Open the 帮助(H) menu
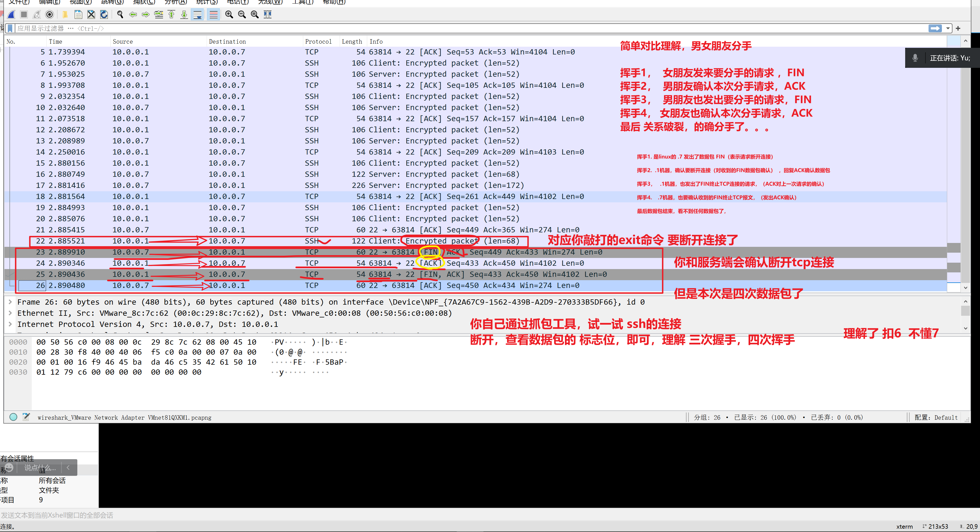Screen dimensions: 980x532 click(334, 2)
